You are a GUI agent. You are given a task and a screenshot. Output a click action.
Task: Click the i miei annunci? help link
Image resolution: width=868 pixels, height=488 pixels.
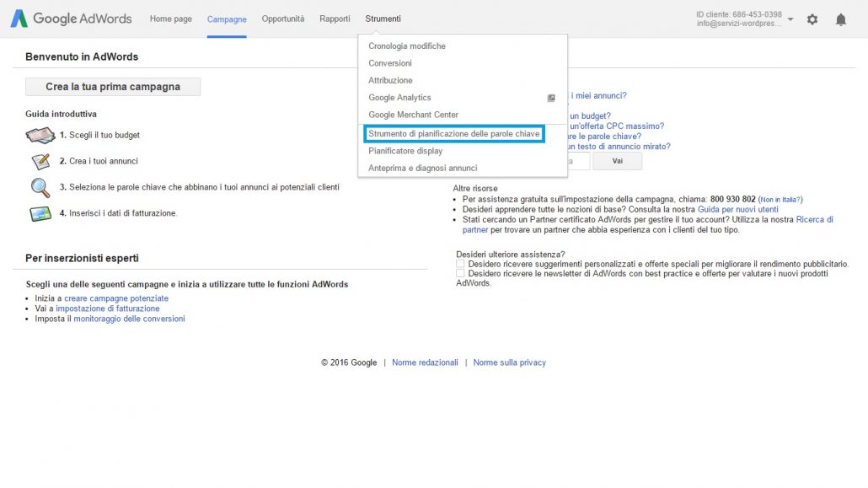[598, 95]
